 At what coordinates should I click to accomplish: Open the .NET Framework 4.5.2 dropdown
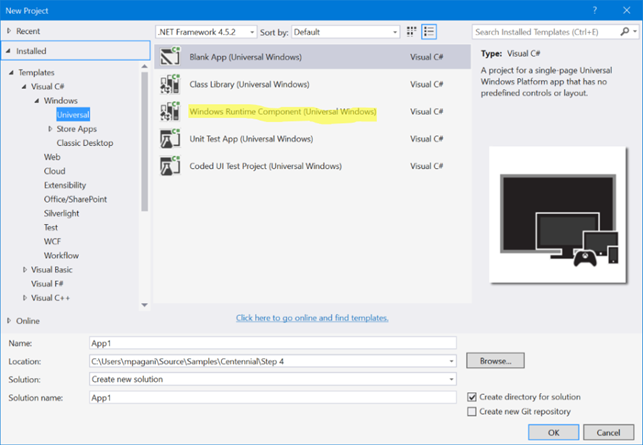point(206,32)
